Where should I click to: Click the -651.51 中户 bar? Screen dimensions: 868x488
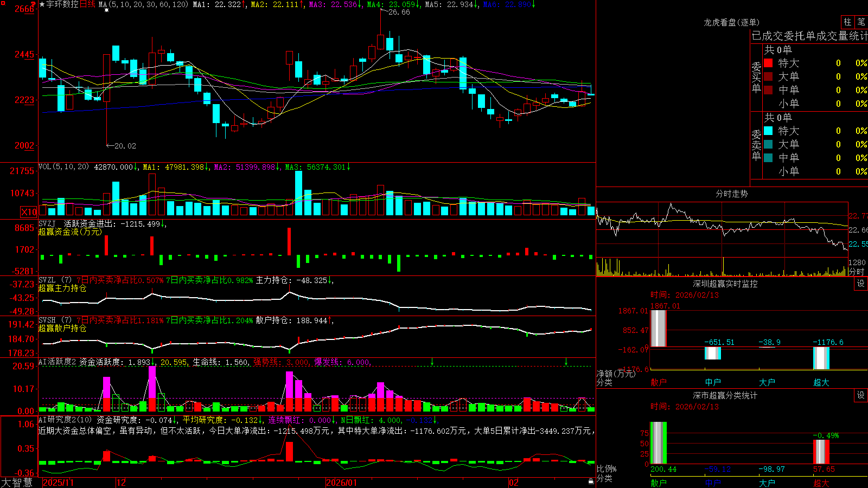coord(713,353)
